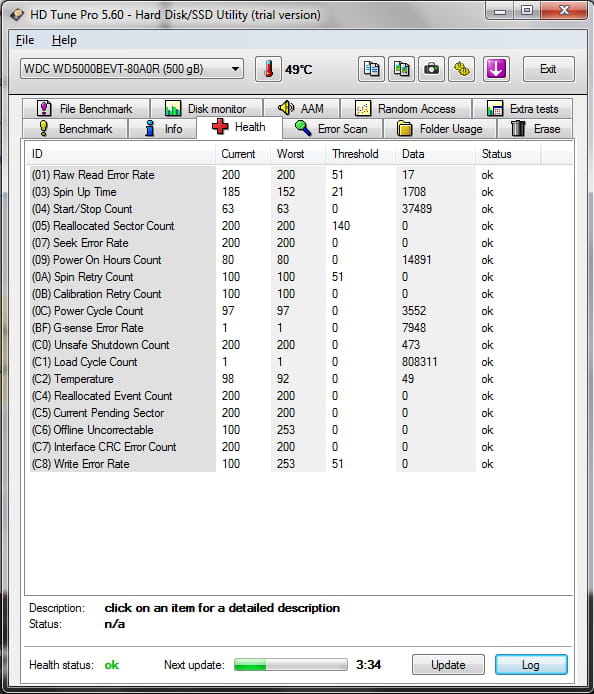The width and height of the screenshot is (594, 694).
Task: Open the AAM tab
Action: click(301, 108)
